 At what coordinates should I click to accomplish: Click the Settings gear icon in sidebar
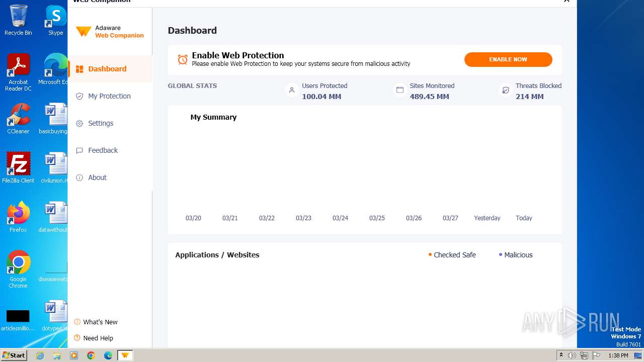(x=79, y=123)
